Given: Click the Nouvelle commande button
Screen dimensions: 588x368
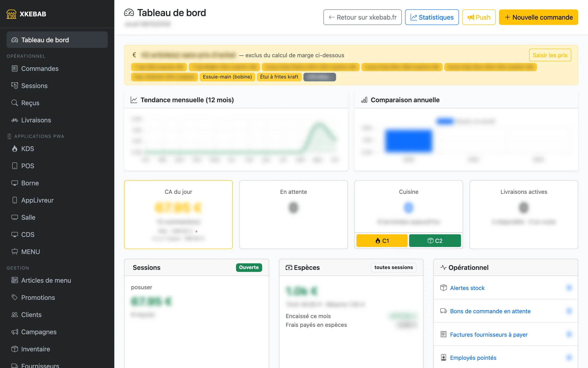Looking at the screenshot, I should click(538, 17).
